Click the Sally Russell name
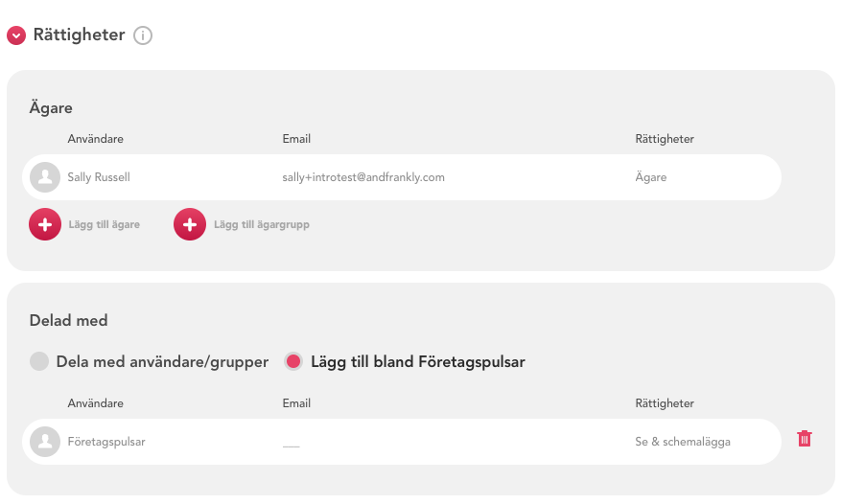 99,177
